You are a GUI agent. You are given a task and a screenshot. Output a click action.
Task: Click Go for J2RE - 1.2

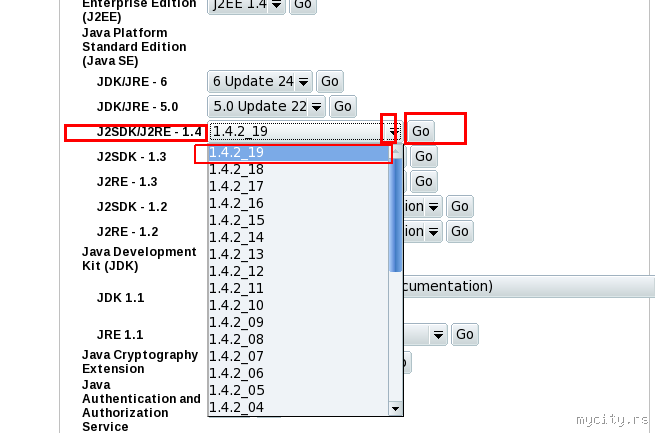point(460,231)
